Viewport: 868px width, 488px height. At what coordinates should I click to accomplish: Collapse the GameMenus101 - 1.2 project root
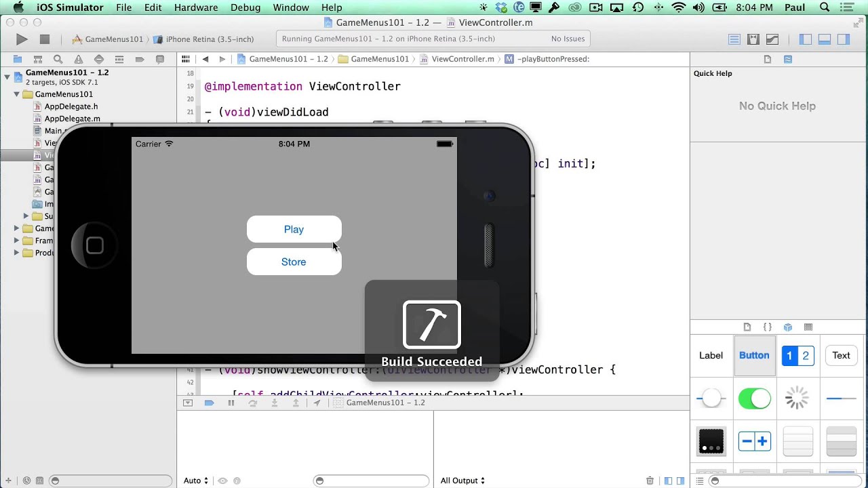(x=7, y=76)
